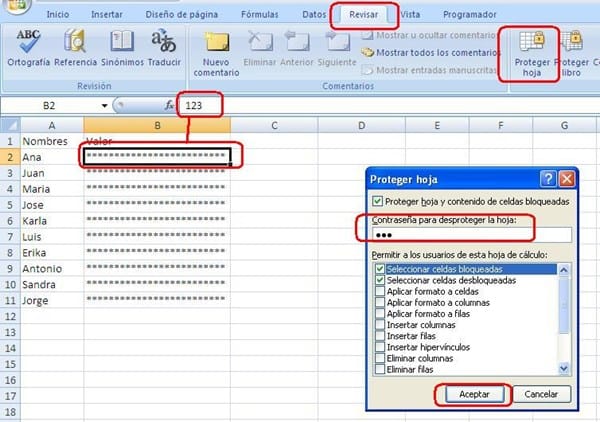
Task: Select the cell containing Sandra
Action: click(52, 285)
